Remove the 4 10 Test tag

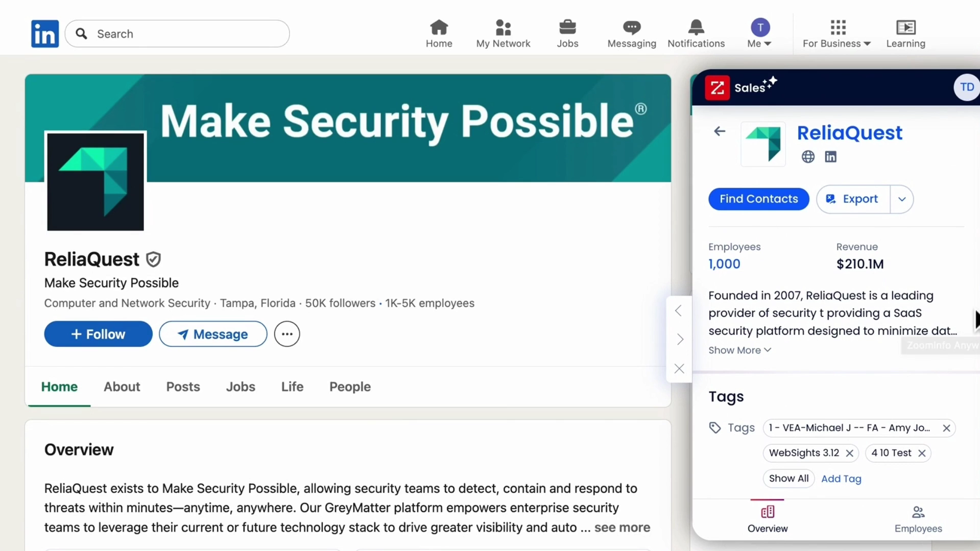[922, 453]
